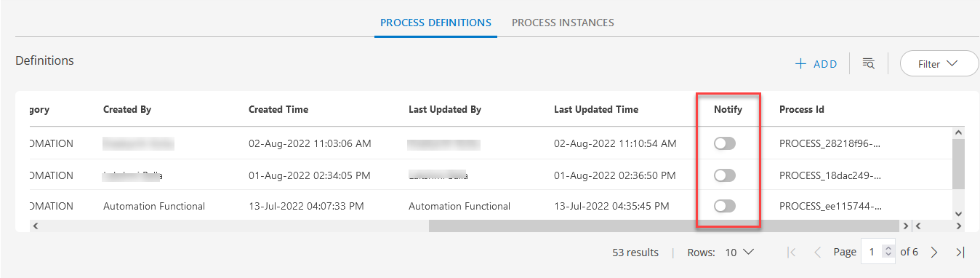980x278 pixels.
Task: Click horizontal scrollbar left arrow
Action: click(36, 226)
